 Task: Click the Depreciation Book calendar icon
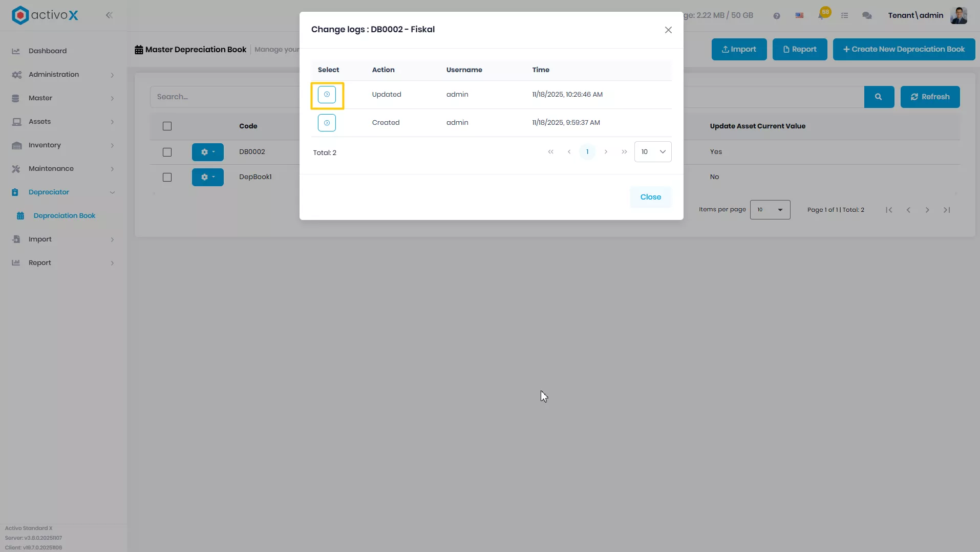[x=20, y=216]
